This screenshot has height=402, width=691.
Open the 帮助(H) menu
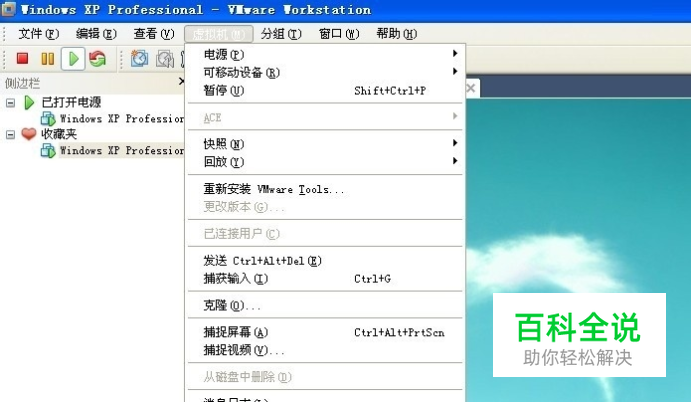(397, 34)
